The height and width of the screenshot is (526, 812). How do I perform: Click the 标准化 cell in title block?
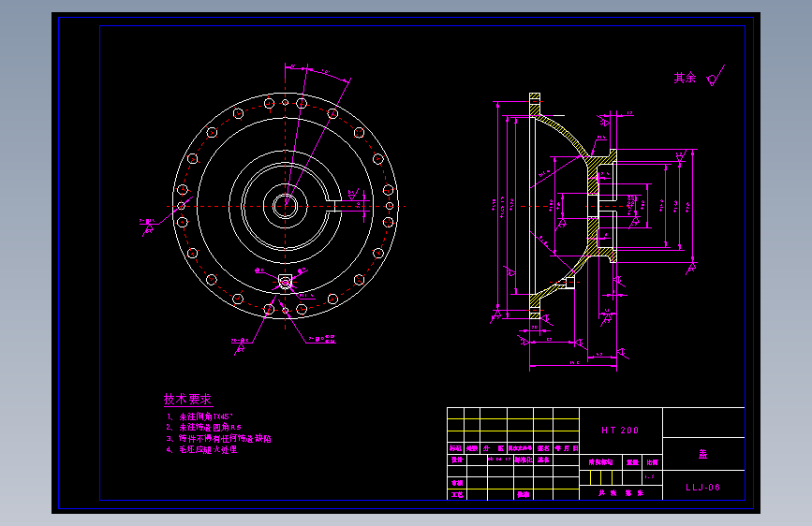[523, 460]
